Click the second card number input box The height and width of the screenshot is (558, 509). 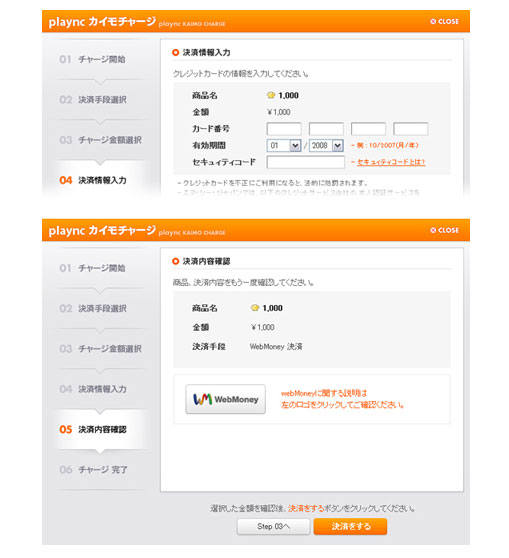(326, 129)
